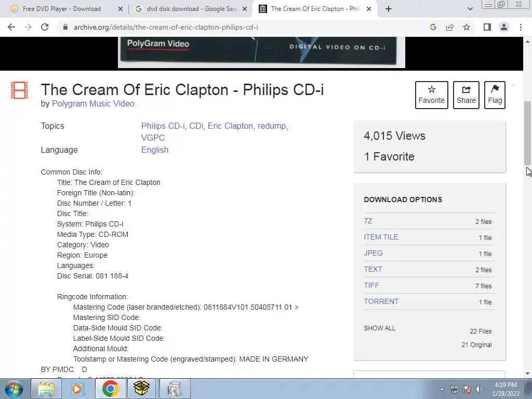Click the scrollbar up arrow
This screenshot has width=532, height=399.
(528, 42)
